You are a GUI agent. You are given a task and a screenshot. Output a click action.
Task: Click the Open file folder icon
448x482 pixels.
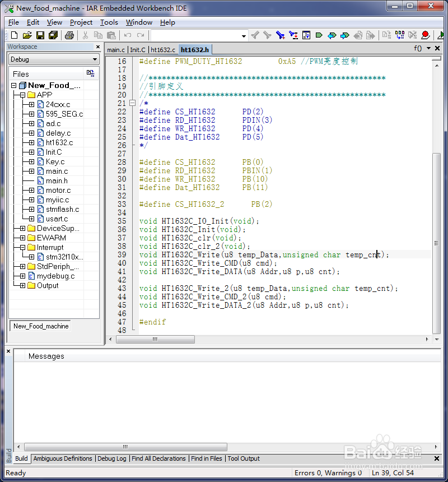27,35
